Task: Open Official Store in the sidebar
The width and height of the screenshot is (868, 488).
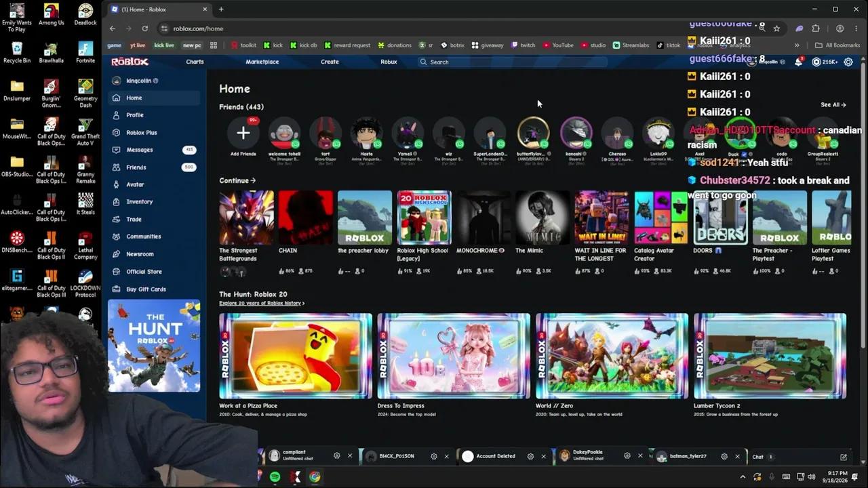Action: coord(154,272)
